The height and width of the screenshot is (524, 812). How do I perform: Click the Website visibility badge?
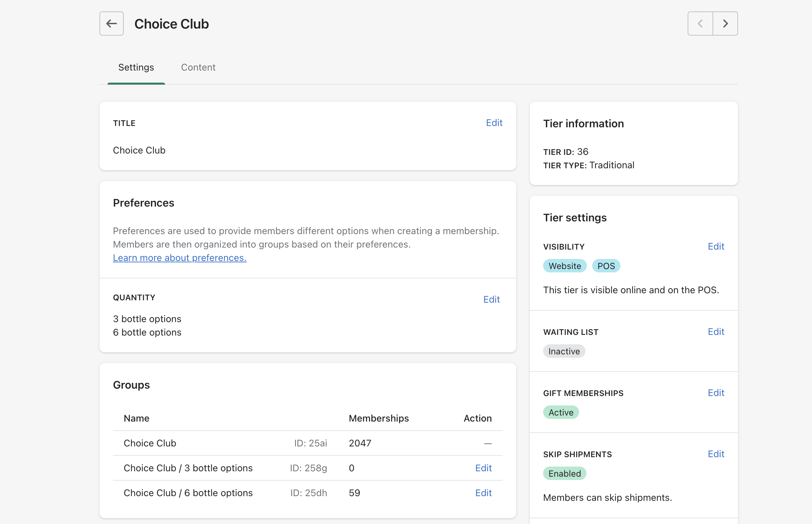(x=565, y=266)
